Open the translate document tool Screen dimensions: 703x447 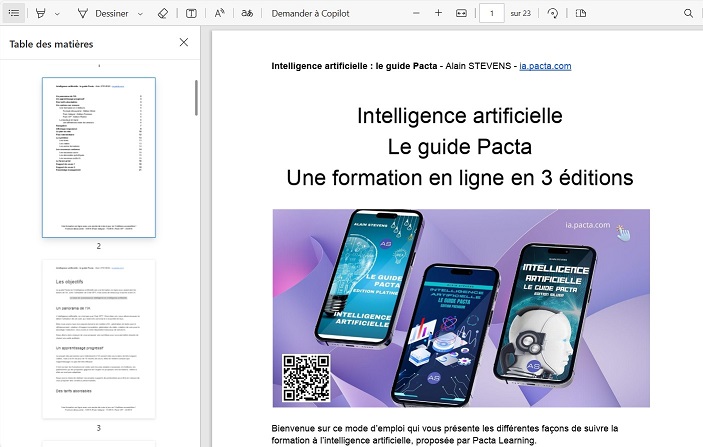[x=247, y=13]
